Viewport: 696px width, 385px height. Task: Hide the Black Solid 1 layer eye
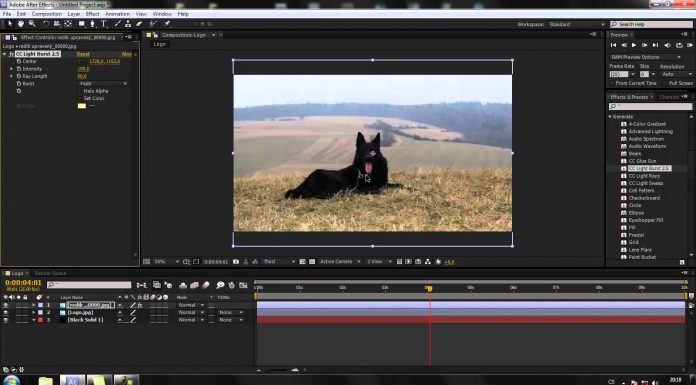6,320
